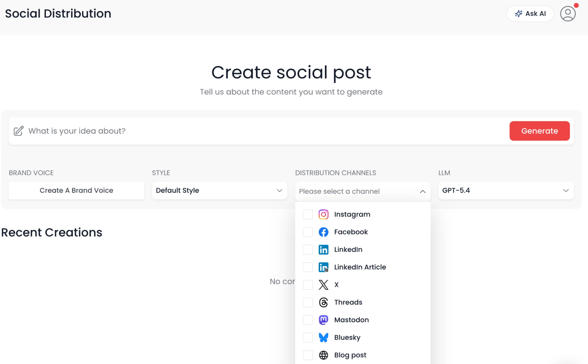Tick the checkbox on the "LinkedIn" row
The width and height of the screenshot is (588, 364).
(308, 250)
